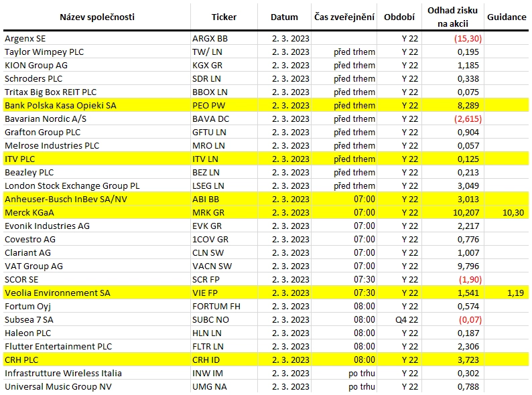Click the 'Ticker' column header
532x395 pixels.
pyautogui.click(x=224, y=17)
